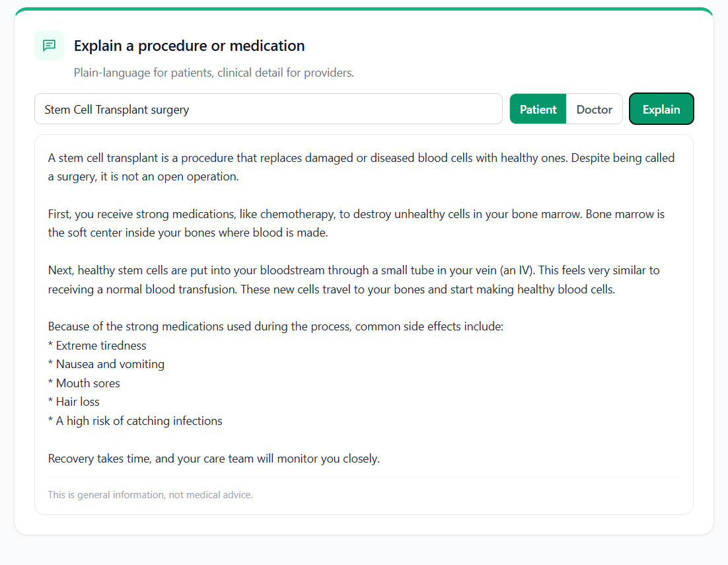Click the green accent bar atop the card

pyautogui.click(x=364, y=9)
